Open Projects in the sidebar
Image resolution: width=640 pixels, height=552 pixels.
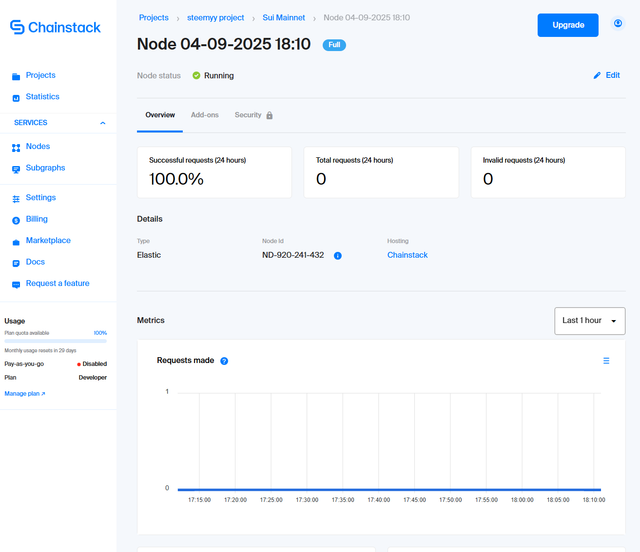point(40,75)
